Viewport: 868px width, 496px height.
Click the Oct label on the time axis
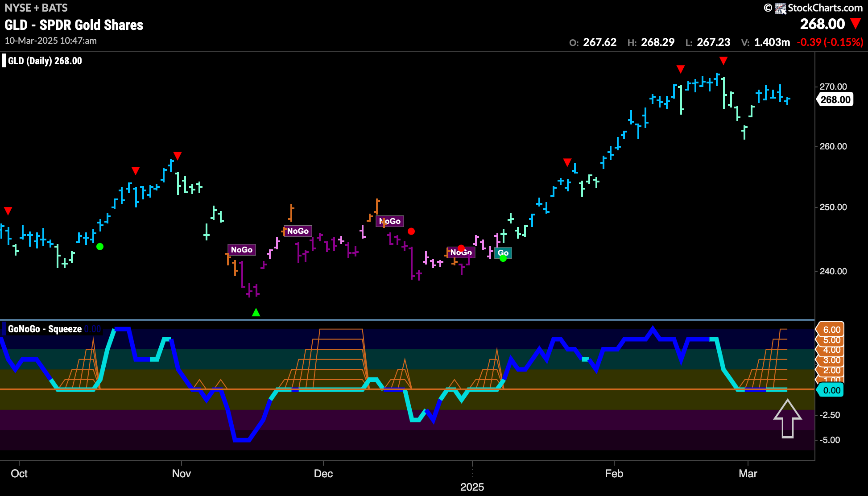[x=19, y=474]
